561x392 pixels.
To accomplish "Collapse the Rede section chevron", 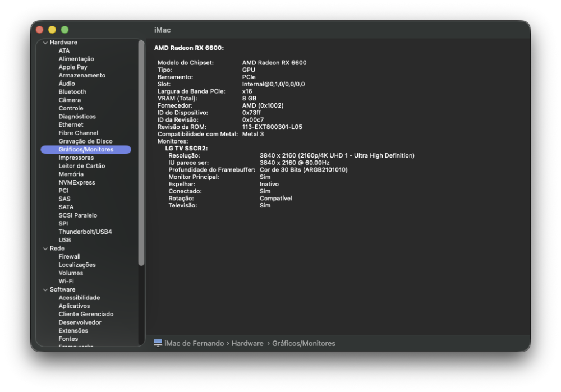I will (45, 248).
